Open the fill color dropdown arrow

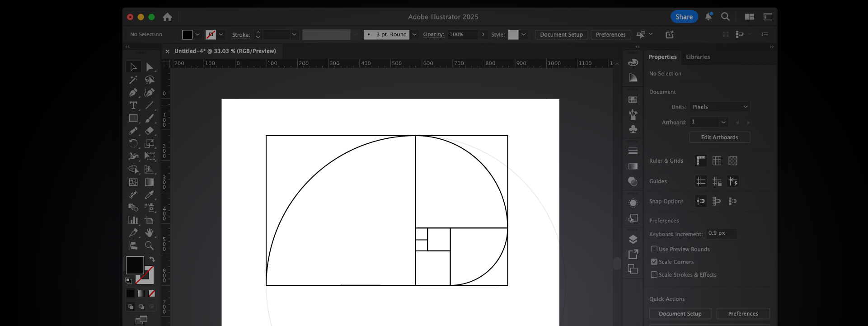point(197,34)
